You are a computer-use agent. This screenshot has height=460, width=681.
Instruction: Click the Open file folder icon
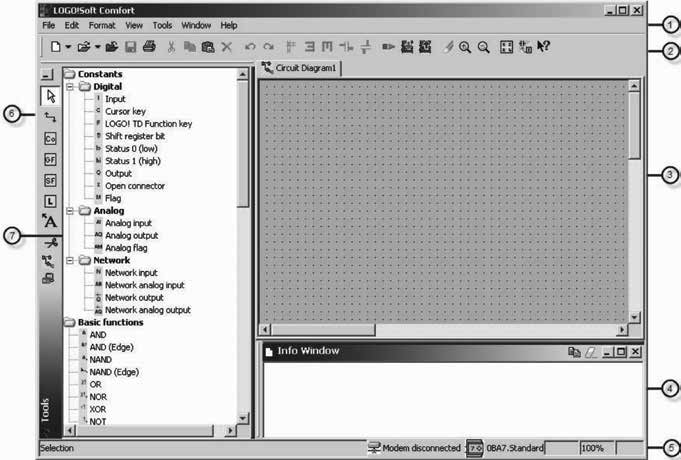tap(83, 46)
